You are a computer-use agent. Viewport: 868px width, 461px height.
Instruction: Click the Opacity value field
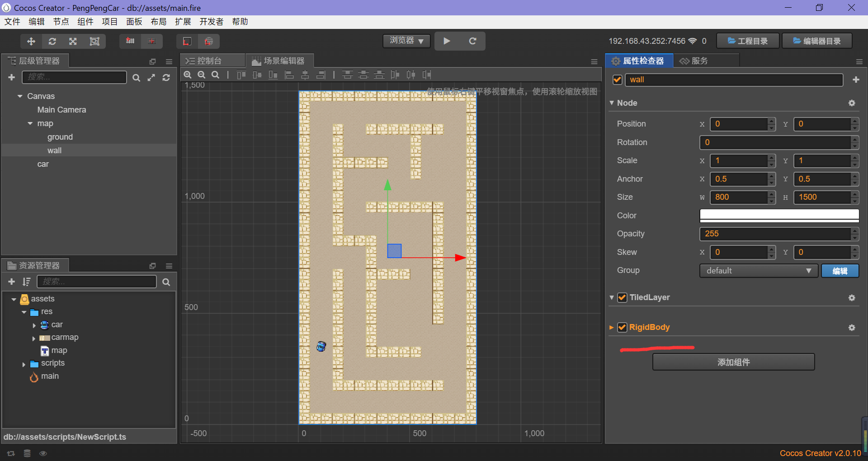click(775, 234)
